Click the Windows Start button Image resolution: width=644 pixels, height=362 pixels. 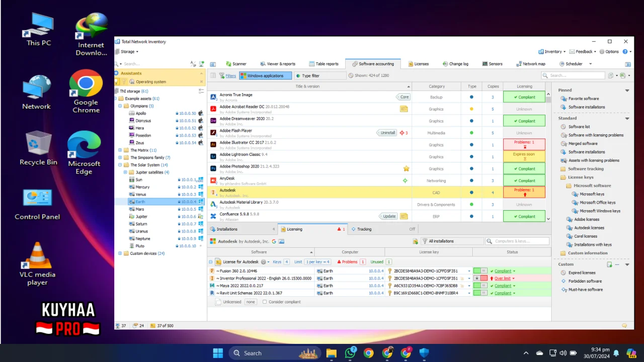click(218, 353)
